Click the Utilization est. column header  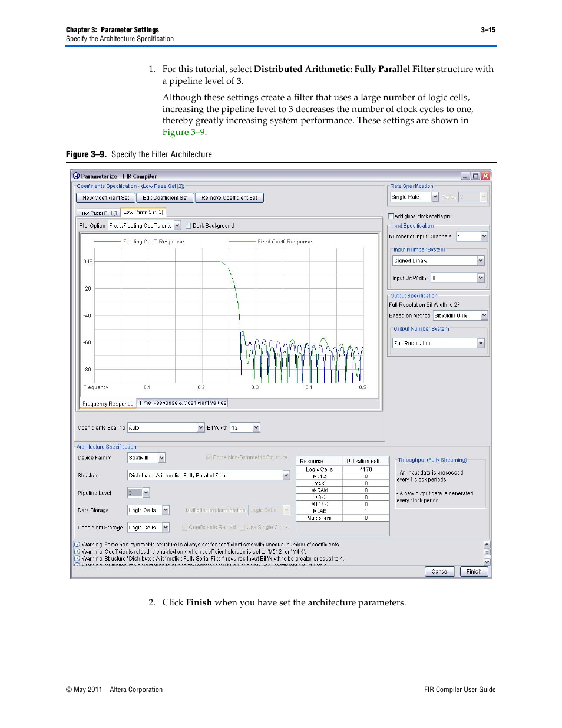(x=366, y=461)
